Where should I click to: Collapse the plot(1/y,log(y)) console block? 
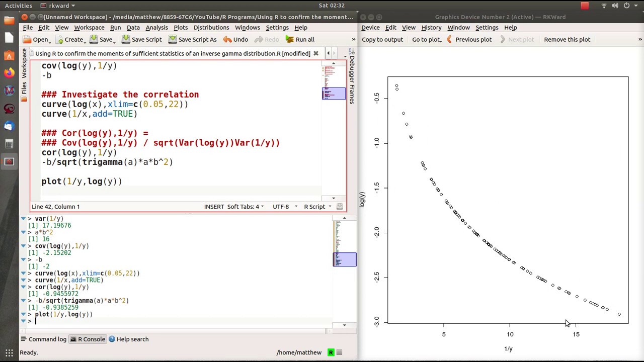[23, 314]
